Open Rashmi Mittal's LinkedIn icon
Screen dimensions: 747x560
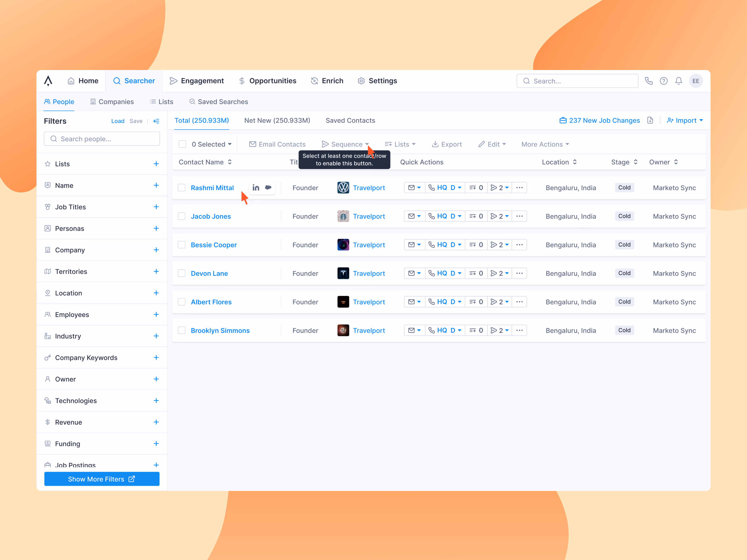point(256,188)
